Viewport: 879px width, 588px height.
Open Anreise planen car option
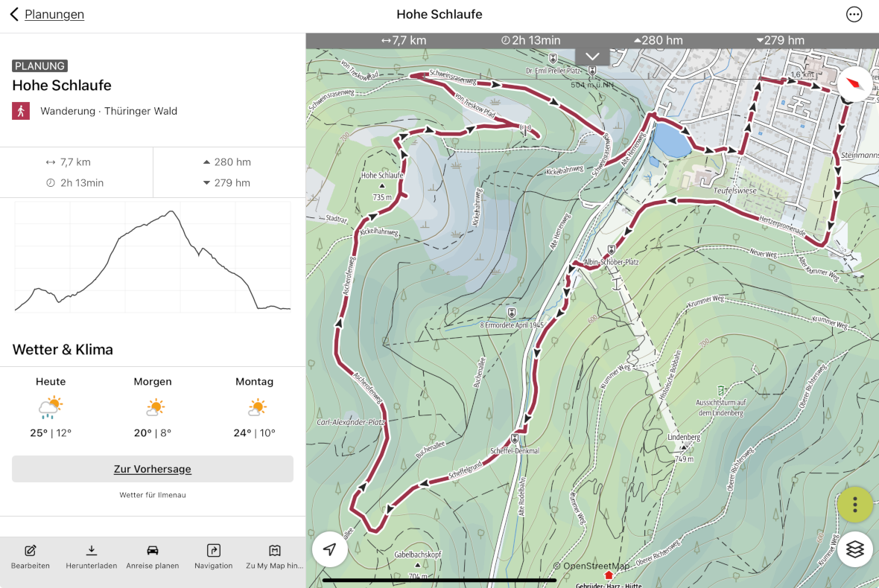coord(153,557)
